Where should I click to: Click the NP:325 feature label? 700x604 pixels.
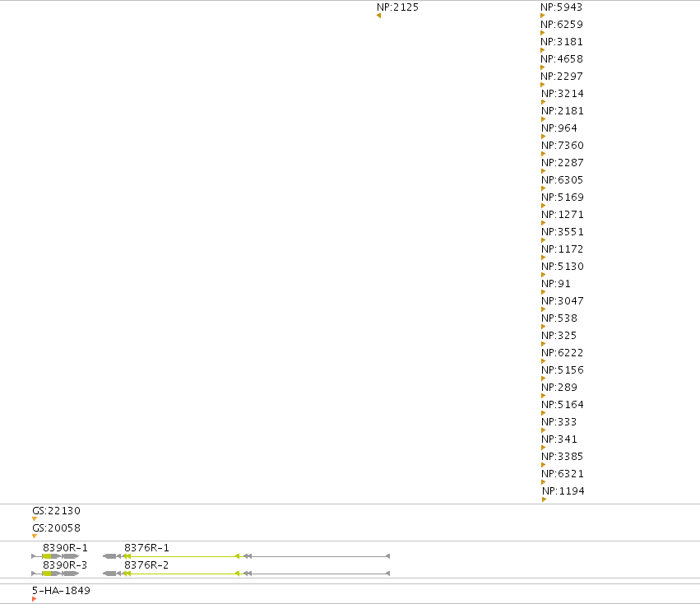coord(559,336)
